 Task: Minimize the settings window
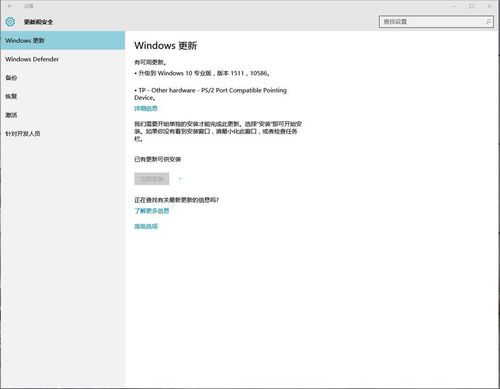[x=454, y=6]
